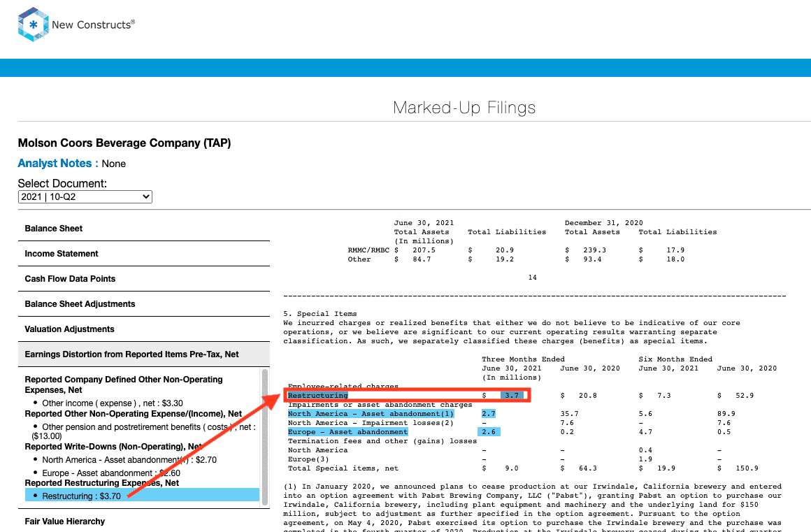Click the Molson Coors Beverage Company (TAP) heading

tap(124, 143)
